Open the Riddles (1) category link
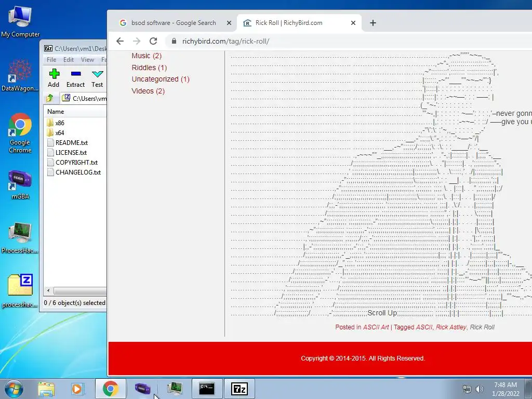532x399 pixels. 149,68
